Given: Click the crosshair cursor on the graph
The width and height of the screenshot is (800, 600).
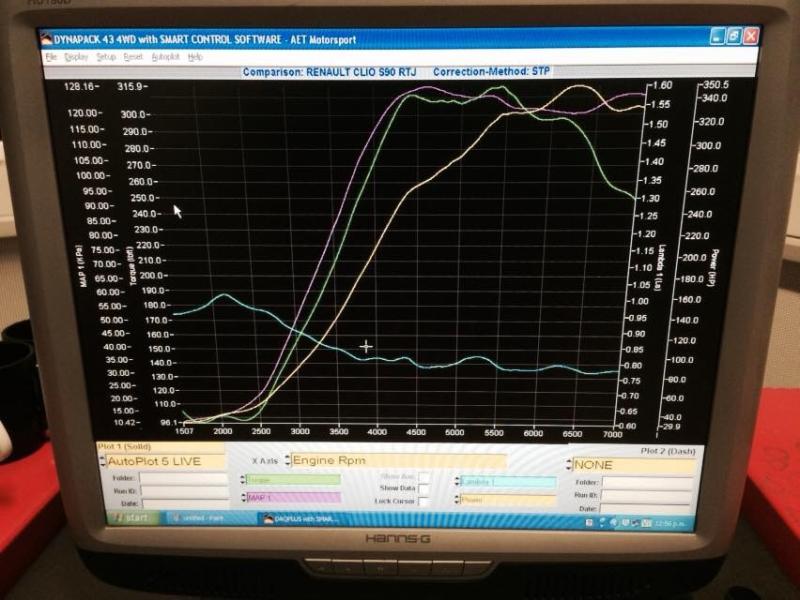Looking at the screenshot, I should [x=366, y=346].
